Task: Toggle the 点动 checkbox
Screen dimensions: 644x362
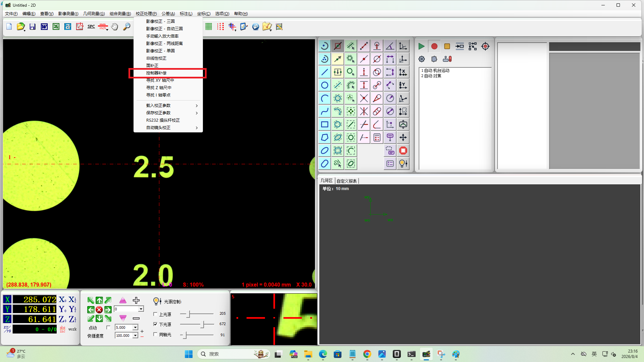Action: click(108, 327)
